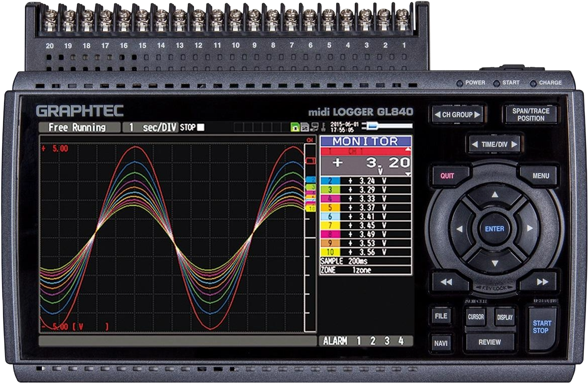Image resolution: width=588 pixels, height=383 pixels.
Task: Click the channel 2 blue color swatch
Action: point(330,181)
